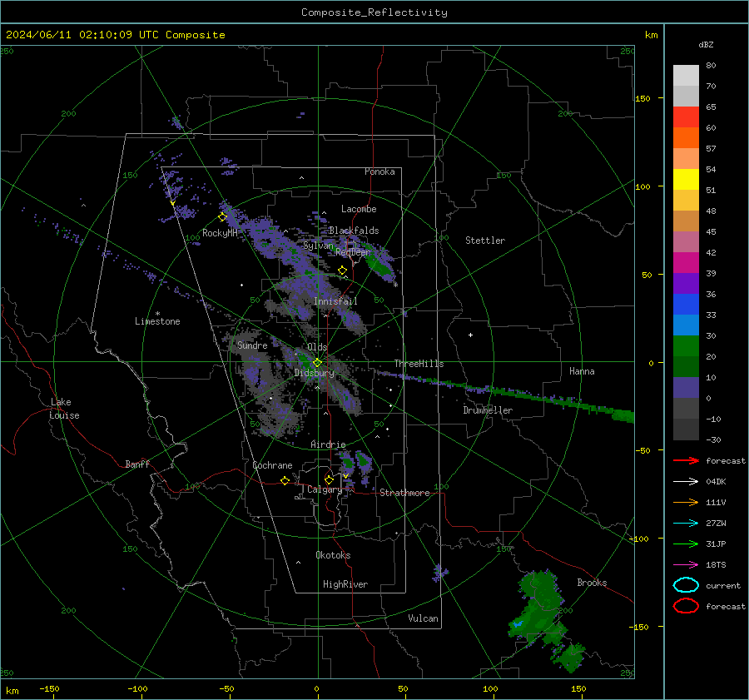Click the yellow diamond marker south of RedDeer
The width and height of the screenshot is (749, 700).
point(343,271)
